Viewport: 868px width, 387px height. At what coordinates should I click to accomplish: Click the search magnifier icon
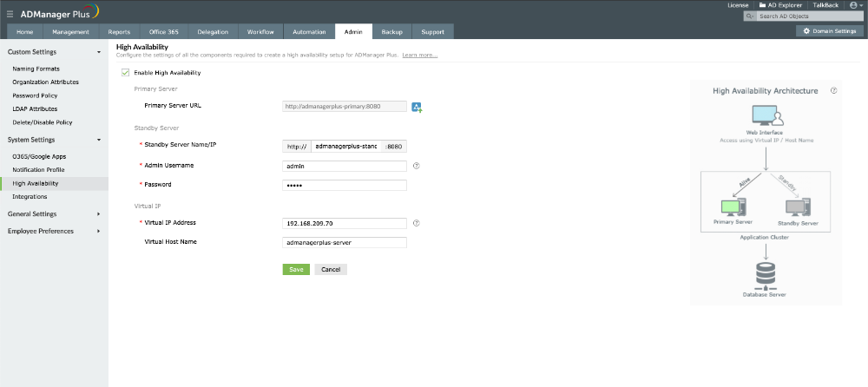point(750,16)
